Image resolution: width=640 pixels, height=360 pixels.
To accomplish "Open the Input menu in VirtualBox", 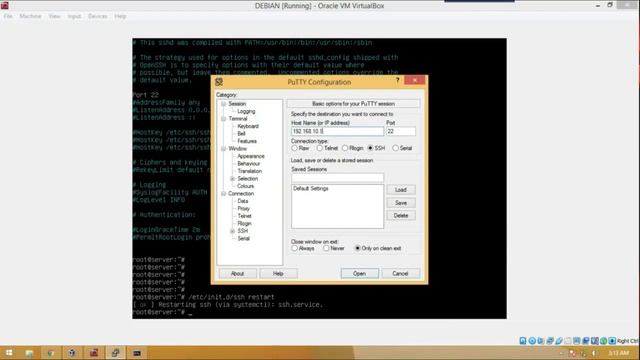I will point(74,16).
